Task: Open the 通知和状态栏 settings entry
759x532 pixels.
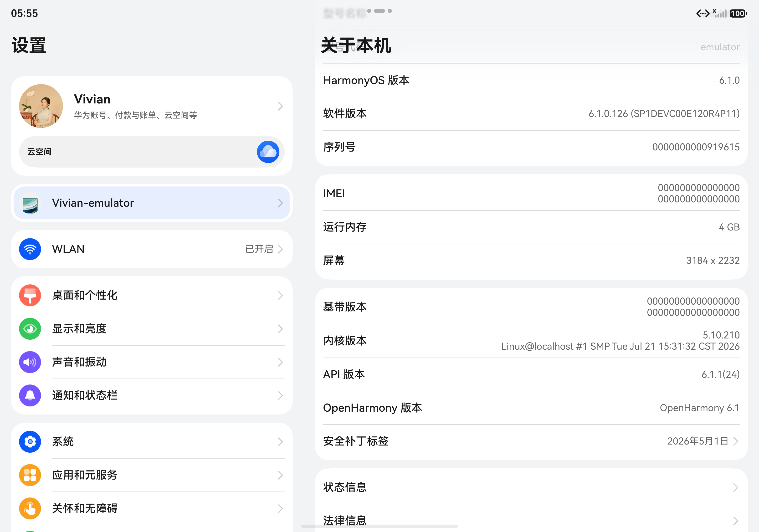Action: tap(152, 395)
